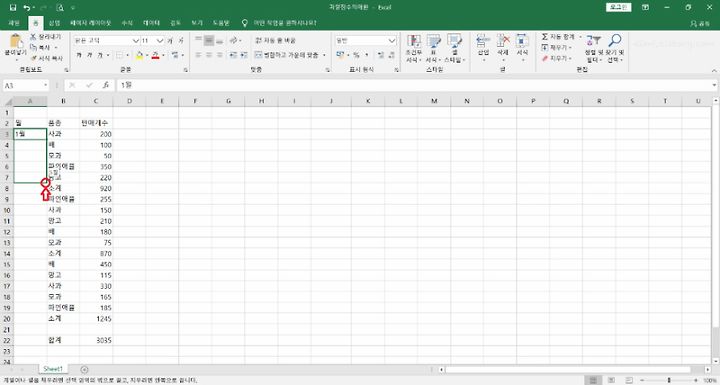Increase decimal places icon
Image resolution: width=720 pixels, height=385 pixels.
pos(381,55)
